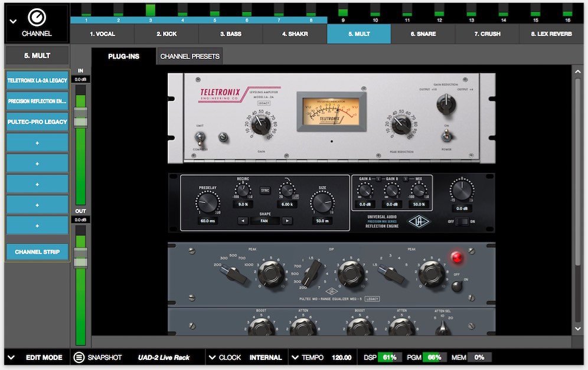Viewport: 588px width, 370px height.
Task: Click the IN 0.0 dB value field
Action: point(81,80)
